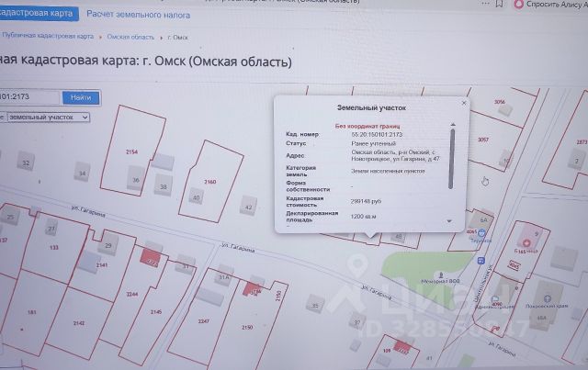The width and height of the screenshot is (588, 370).
Task: Click building 31А on the map
Action: [x=224, y=277]
